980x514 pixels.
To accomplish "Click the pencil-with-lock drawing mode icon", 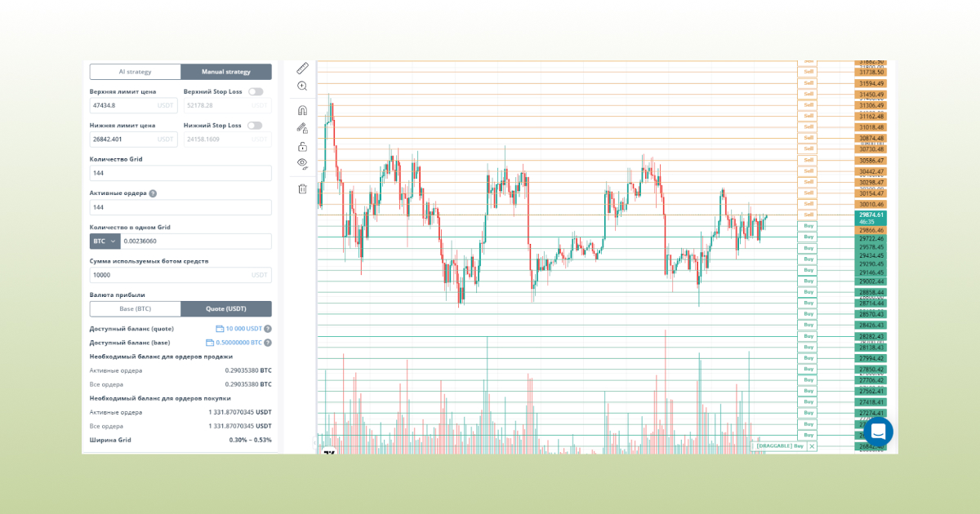I will pyautogui.click(x=302, y=128).
